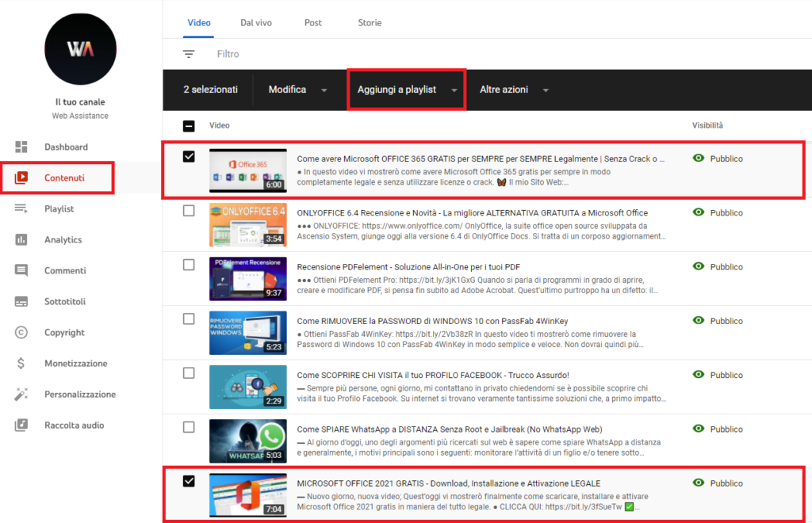Switch to the Post tab
This screenshot has height=523, width=812.
312,23
